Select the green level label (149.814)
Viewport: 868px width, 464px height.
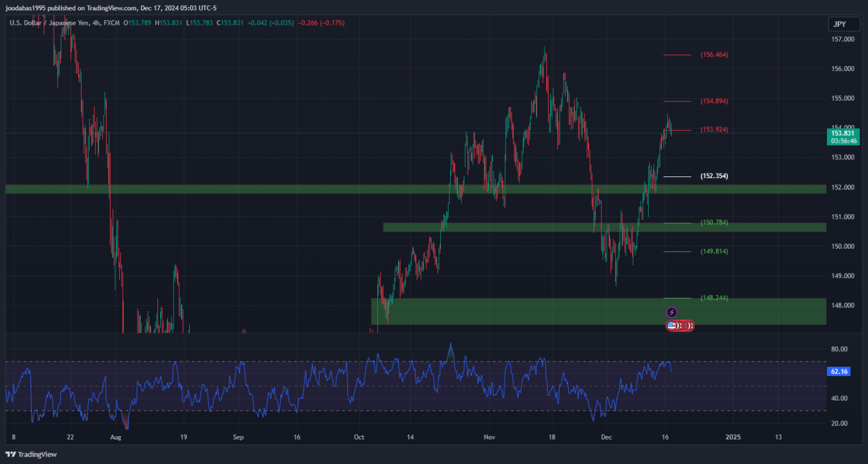pos(714,252)
